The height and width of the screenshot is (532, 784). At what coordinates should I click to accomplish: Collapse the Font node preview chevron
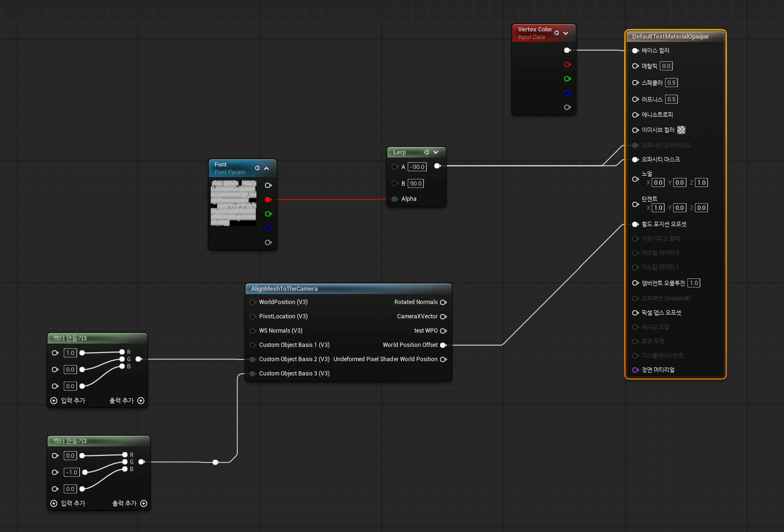[266, 168]
